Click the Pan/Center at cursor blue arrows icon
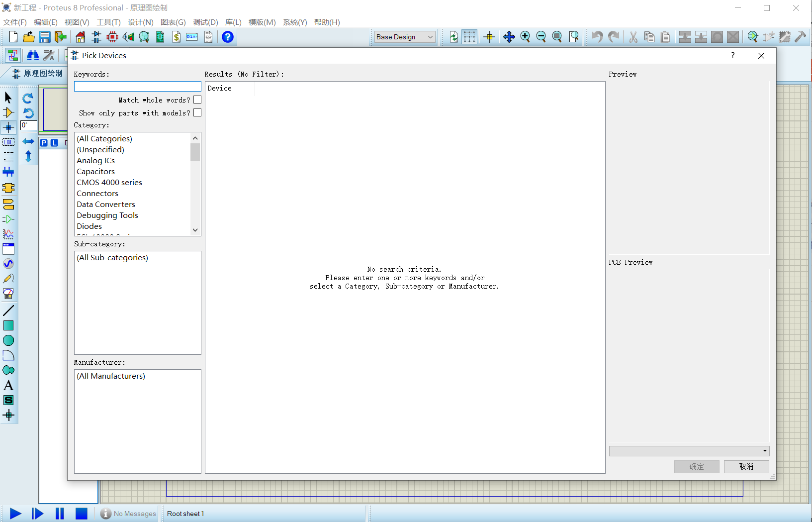 click(x=509, y=37)
